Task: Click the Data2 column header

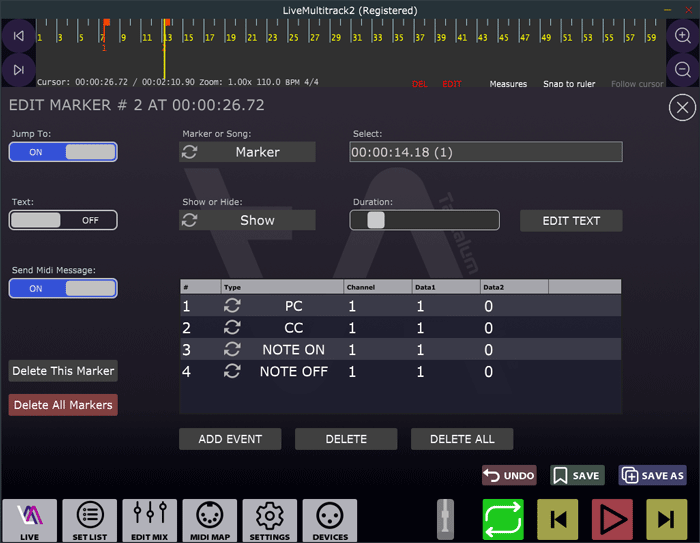Action: [x=514, y=287]
